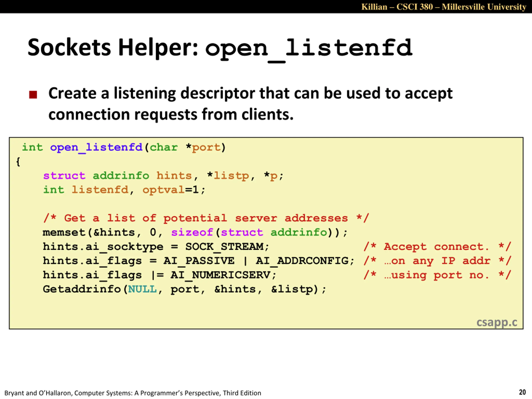532x399 pixels.
Task: Click the red square bullet marker
Action: pos(33,95)
